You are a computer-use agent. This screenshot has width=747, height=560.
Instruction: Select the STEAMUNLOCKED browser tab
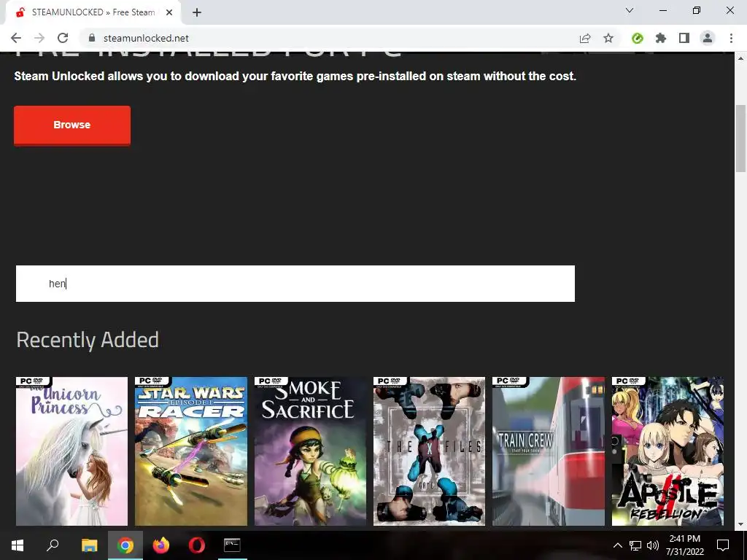[x=93, y=12]
